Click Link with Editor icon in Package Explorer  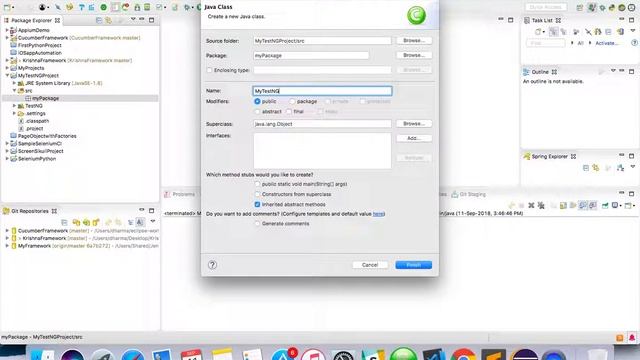[109, 20]
